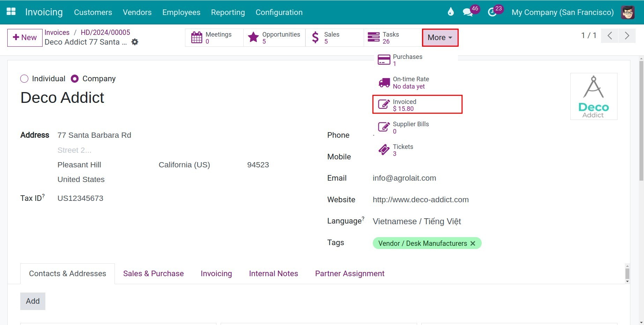Open Meetings calendar smart button
The height and width of the screenshot is (325, 644).
214,38
